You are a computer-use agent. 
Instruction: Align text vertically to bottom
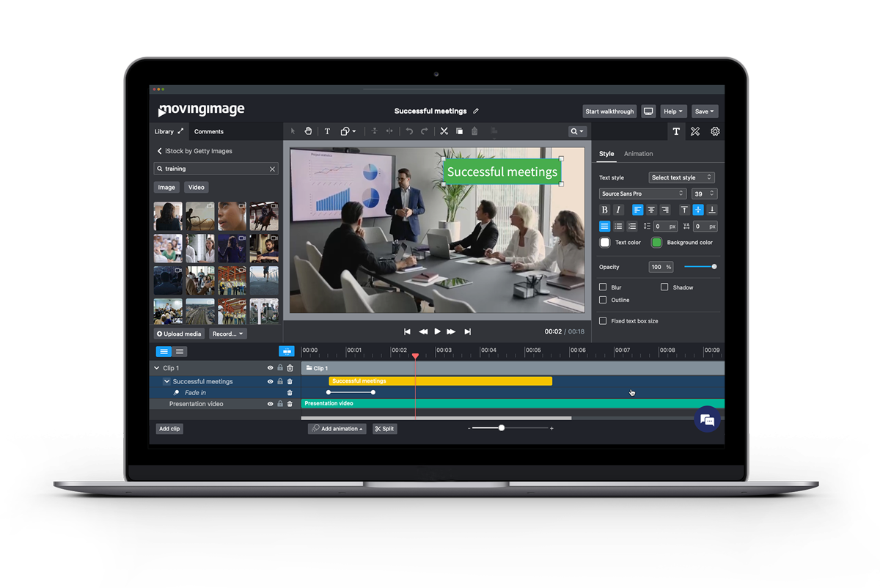pyautogui.click(x=711, y=210)
